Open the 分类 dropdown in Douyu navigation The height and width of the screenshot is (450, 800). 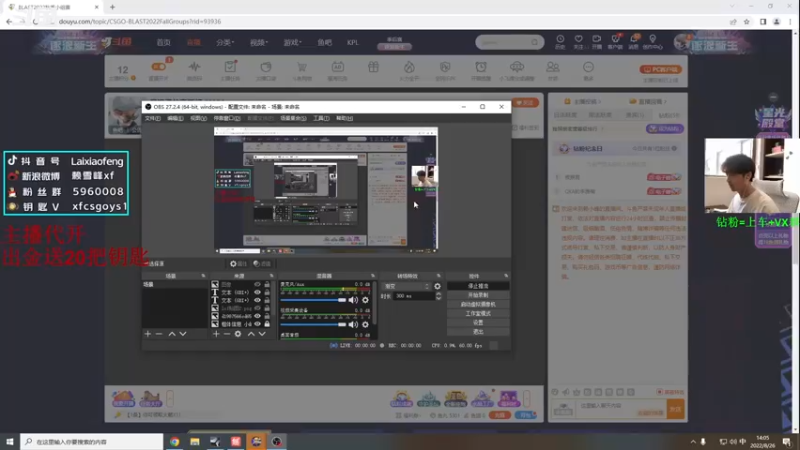(x=225, y=43)
